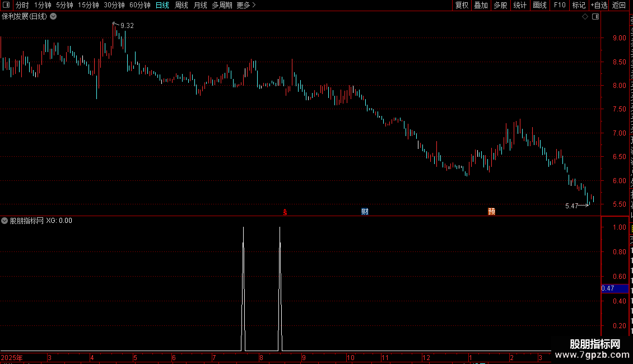Click the panel layout icon in the top-left corner

[6, 5]
